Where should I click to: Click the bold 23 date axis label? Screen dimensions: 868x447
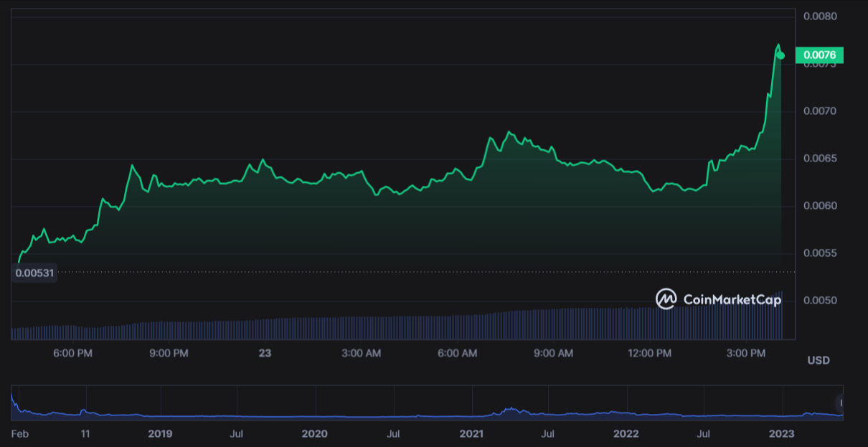(x=265, y=353)
